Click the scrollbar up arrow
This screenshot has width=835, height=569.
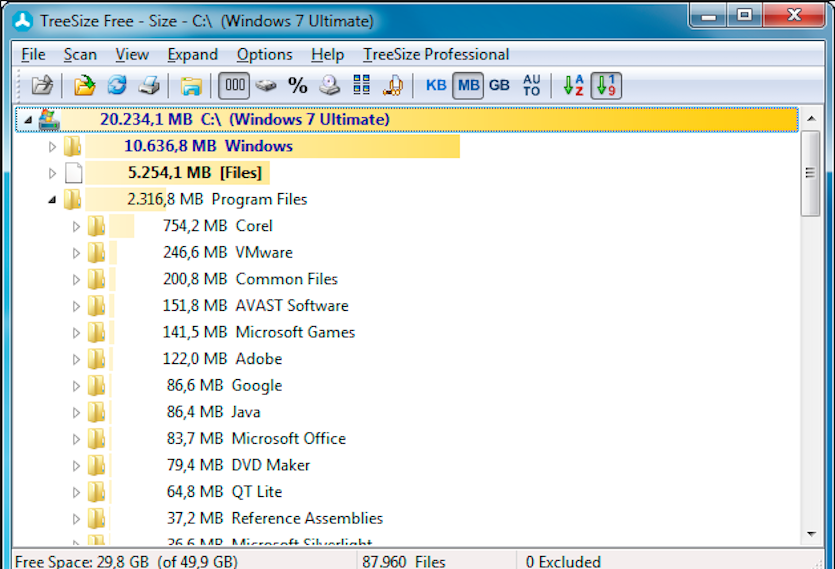(811, 118)
